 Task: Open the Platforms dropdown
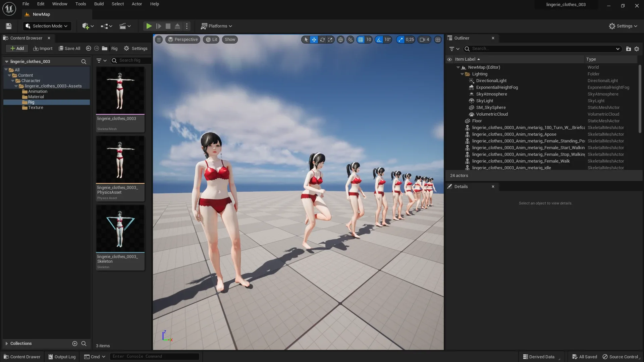point(216,26)
